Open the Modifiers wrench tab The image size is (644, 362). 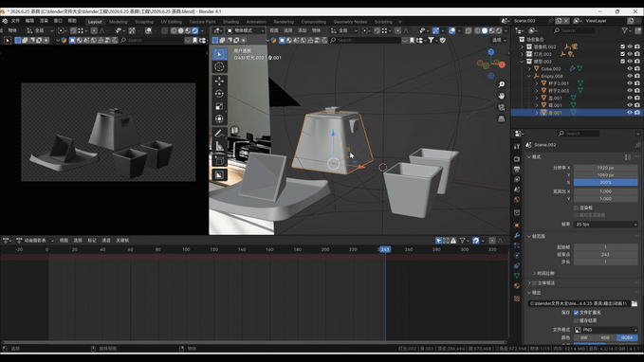tap(517, 236)
